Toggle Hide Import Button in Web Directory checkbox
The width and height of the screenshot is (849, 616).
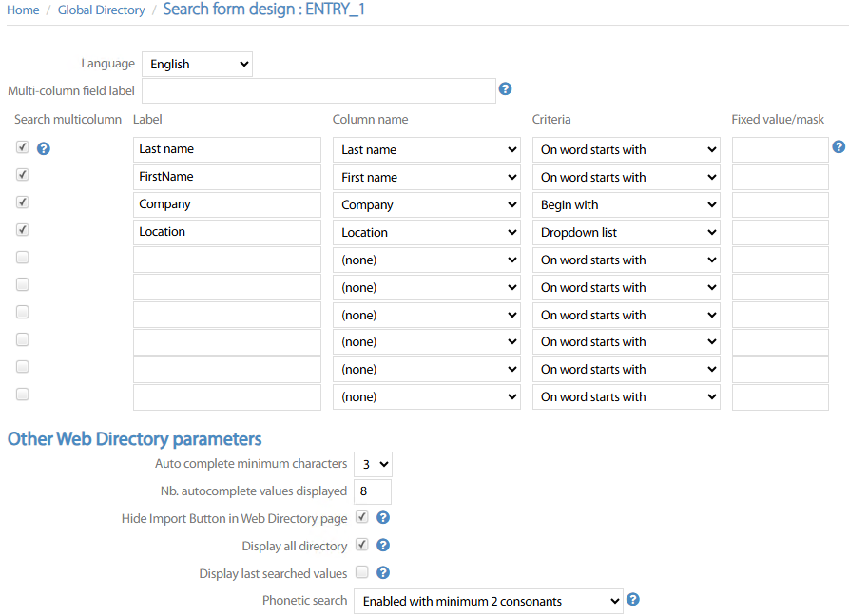[362, 518]
